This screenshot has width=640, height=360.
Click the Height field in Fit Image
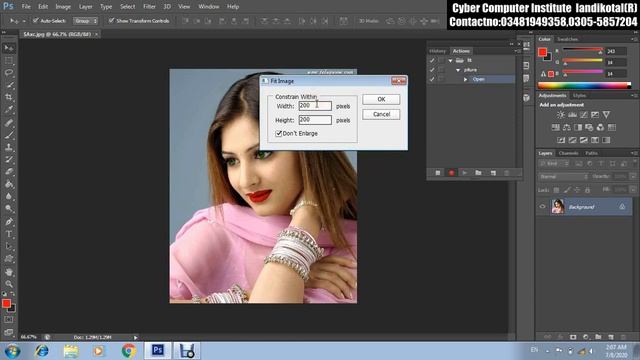(315, 120)
